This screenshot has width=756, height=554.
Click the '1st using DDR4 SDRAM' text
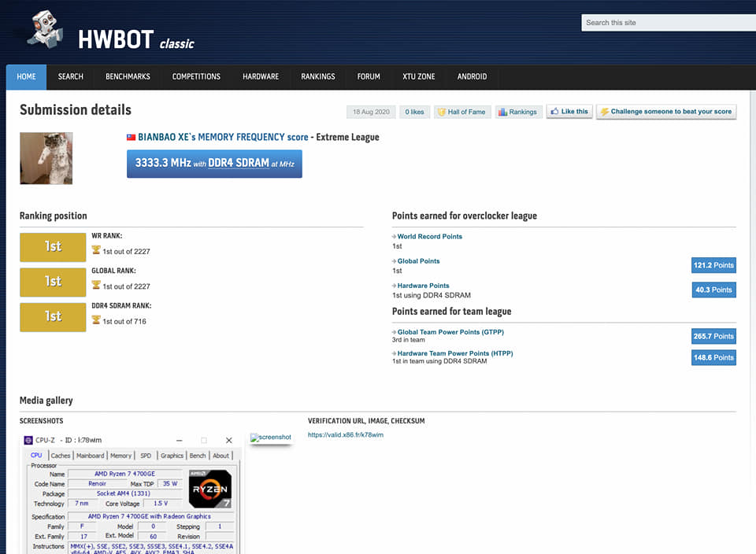click(432, 295)
